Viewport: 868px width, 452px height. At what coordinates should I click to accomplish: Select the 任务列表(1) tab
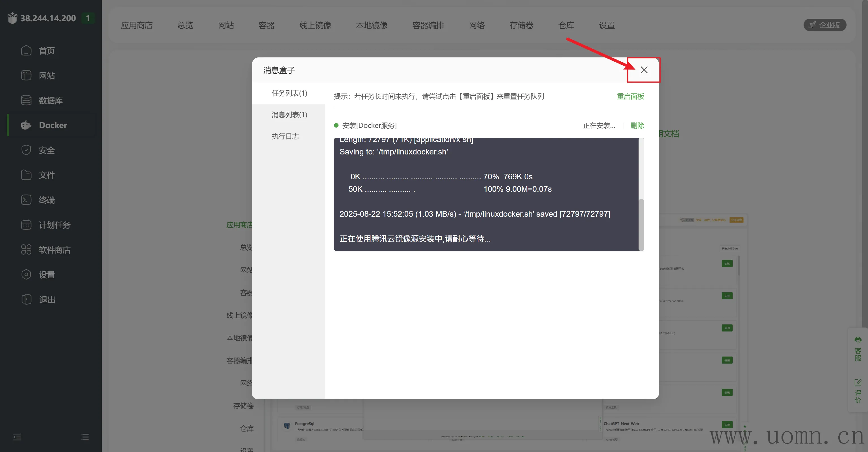[x=289, y=93]
